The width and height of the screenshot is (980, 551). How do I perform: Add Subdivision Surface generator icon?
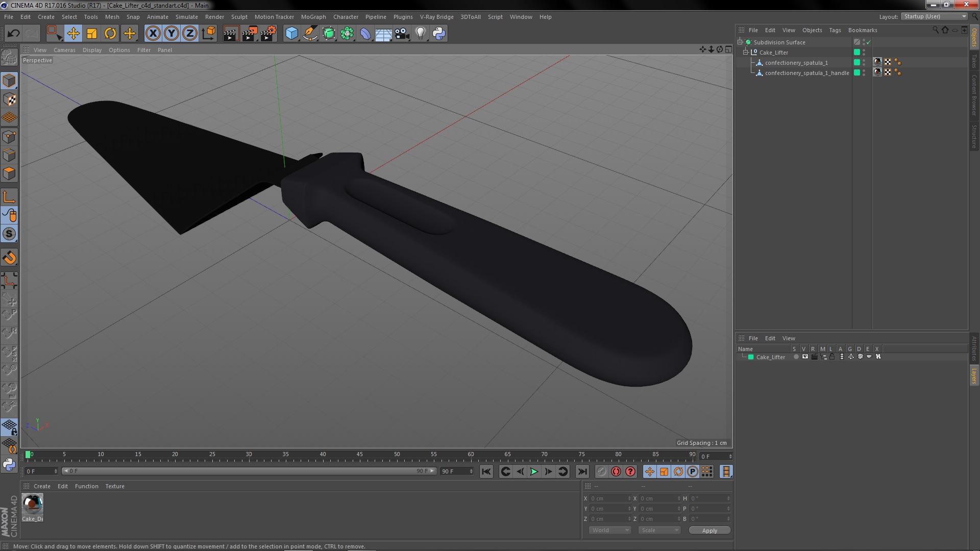pyautogui.click(x=329, y=34)
